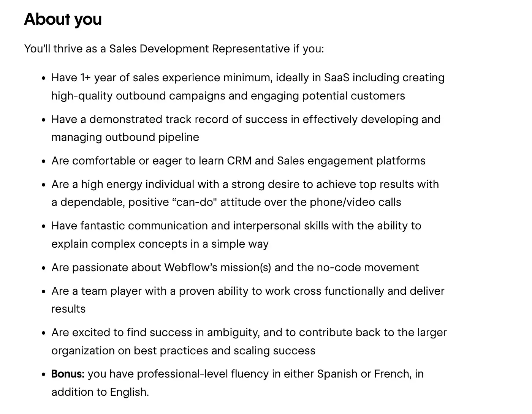Click the bold "Bonus:" label

68,374
